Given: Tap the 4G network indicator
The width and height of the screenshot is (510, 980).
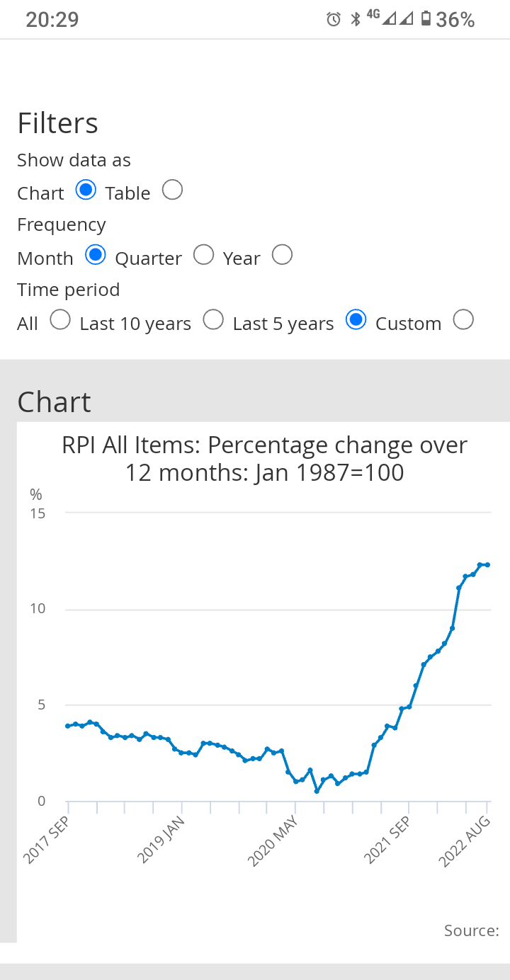Looking at the screenshot, I should [373, 17].
